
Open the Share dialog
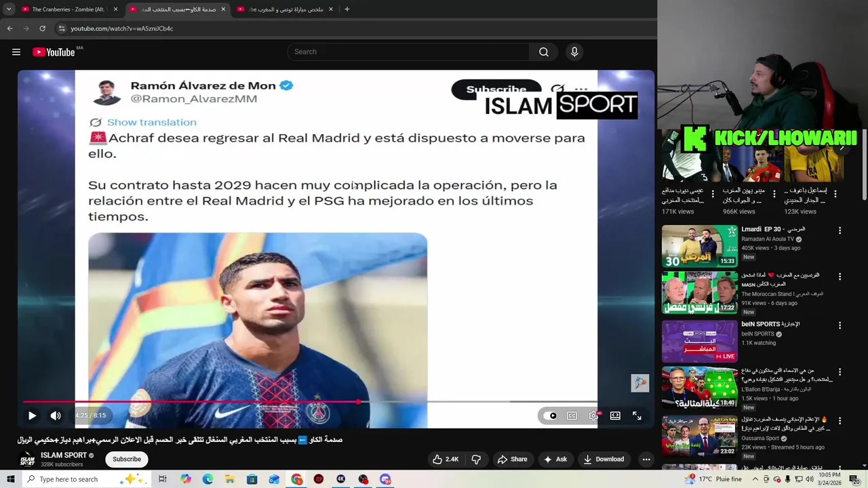point(512,459)
